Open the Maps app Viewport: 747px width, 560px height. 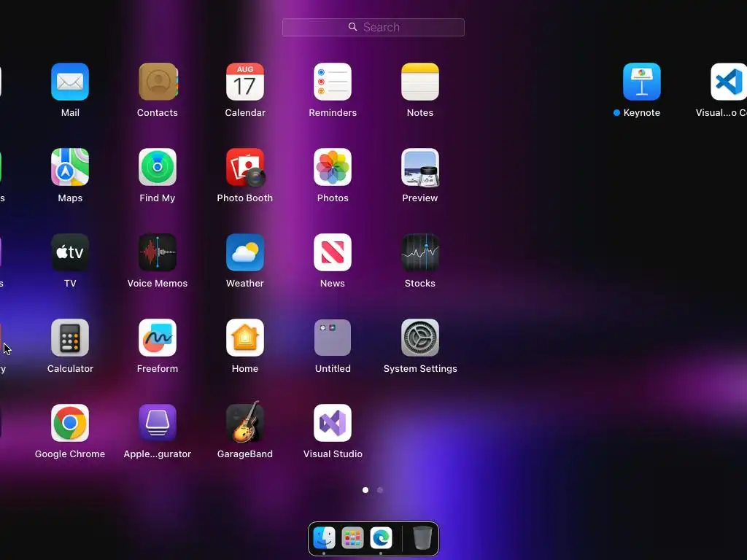click(70, 167)
